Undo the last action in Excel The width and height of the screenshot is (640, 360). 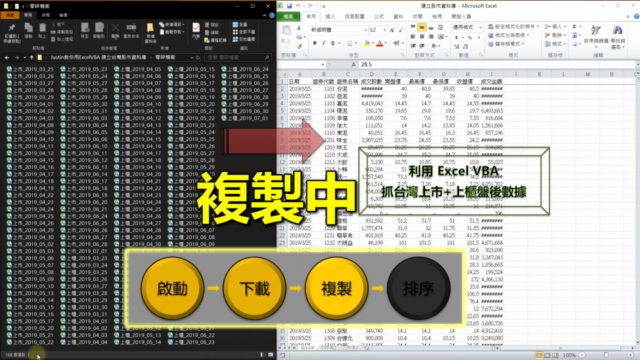click(x=298, y=6)
